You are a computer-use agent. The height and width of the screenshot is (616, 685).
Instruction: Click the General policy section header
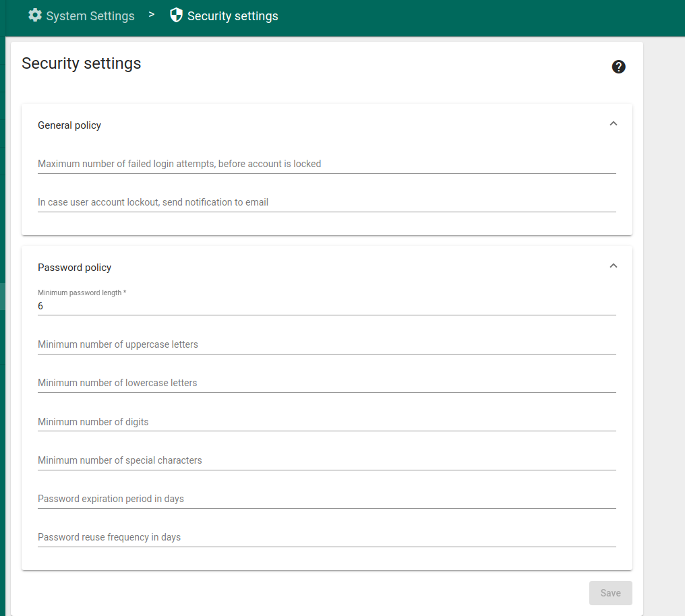pyautogui.click(x=69, y=125)
